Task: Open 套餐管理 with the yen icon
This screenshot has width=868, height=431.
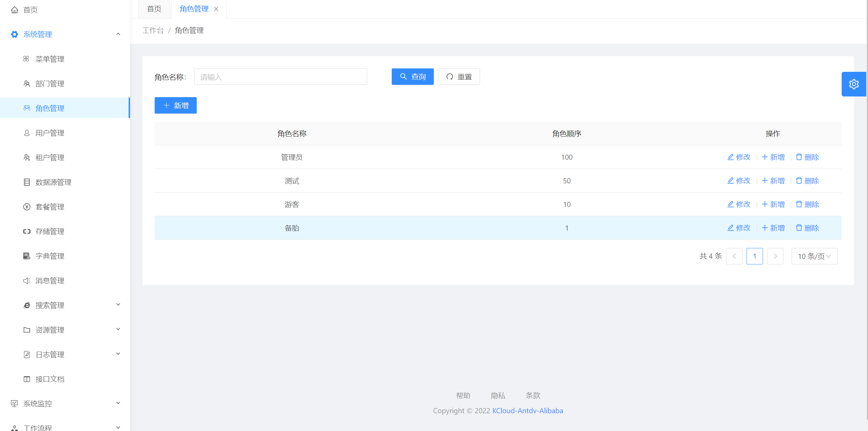Action: [x=50, y=207]
